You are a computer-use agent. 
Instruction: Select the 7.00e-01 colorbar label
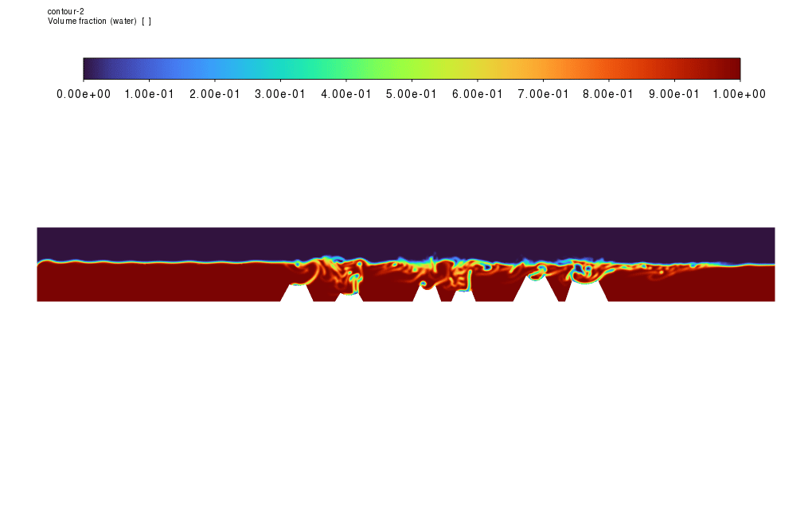point(543,94)
